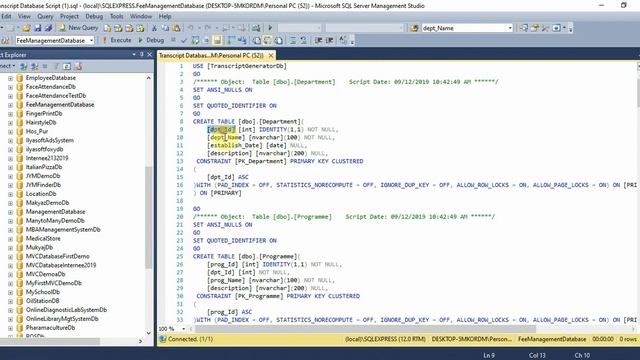Image resolution: width=640 pixels, height=360 pixels.
Task: Click the Filter icon in Object Explorer toolbar
Action: click(x=56, y=66)
